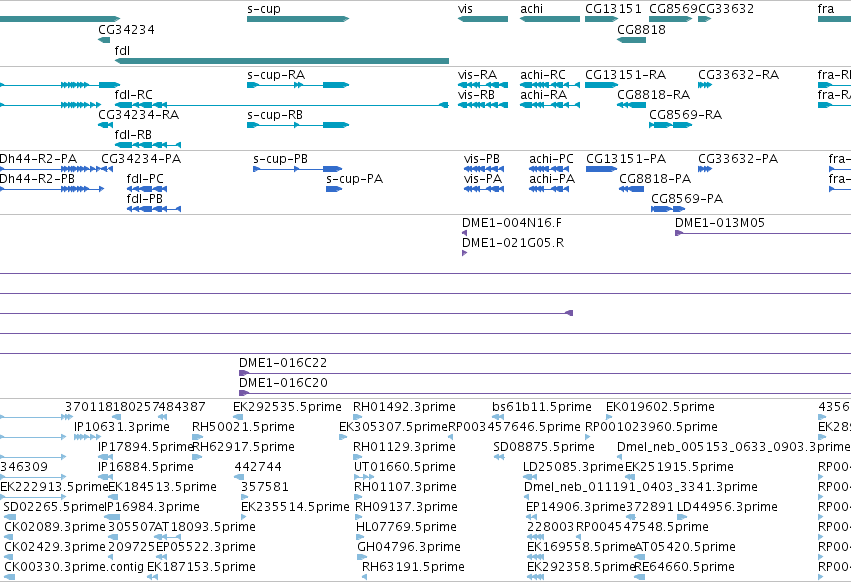Click EST GH04796.3prime label

[409, 547]
